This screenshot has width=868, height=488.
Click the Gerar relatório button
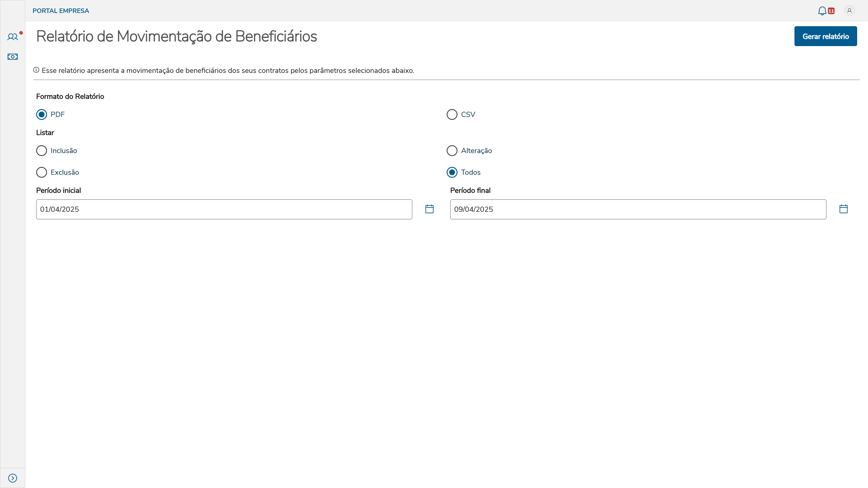coord(825,36)
